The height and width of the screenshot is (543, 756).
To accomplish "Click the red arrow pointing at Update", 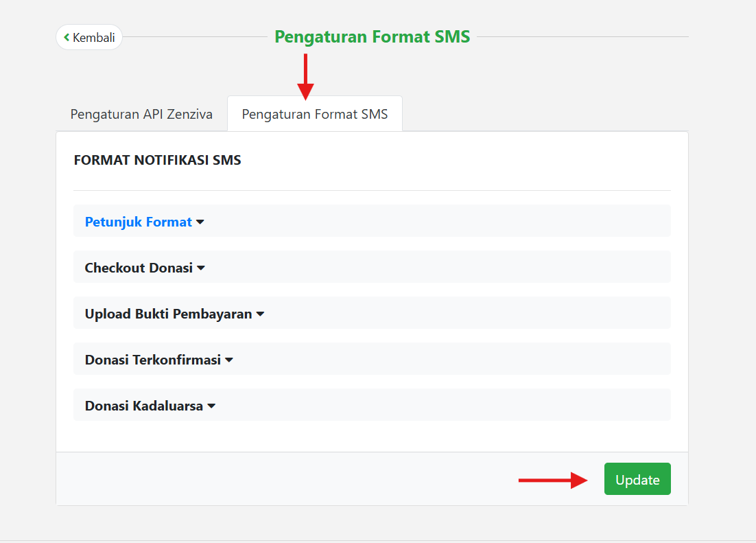I will 553,480.
